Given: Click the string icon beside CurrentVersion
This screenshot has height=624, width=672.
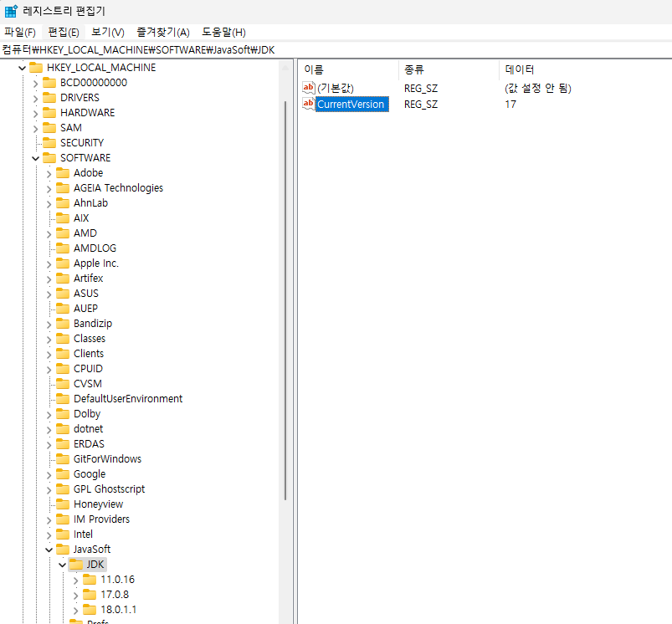Looking at the screenshot, I should (309, 104).
